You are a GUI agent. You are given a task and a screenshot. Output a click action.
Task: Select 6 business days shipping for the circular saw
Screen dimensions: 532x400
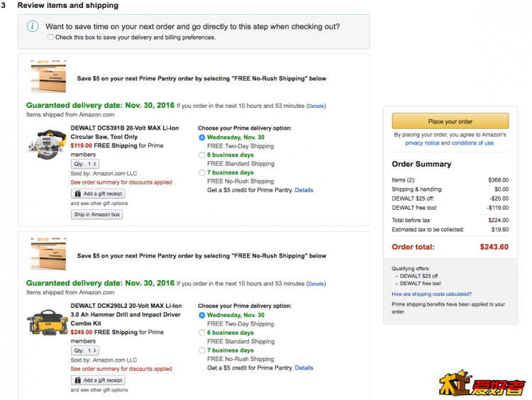(x=202, y=155)
